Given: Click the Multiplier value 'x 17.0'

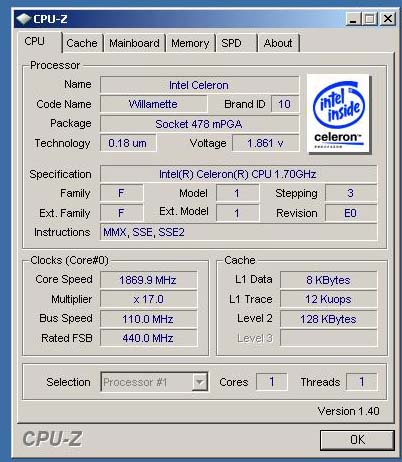Looking at the screenshot, I should [149, 299].
